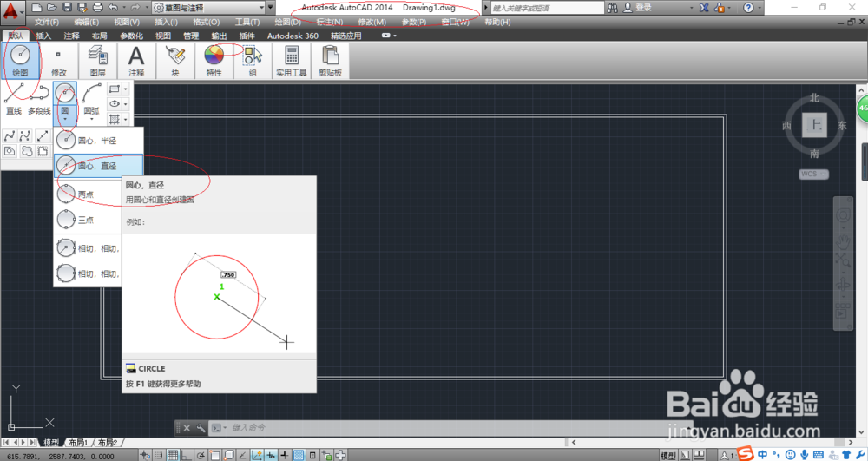Toggle the 模型 model space button
The height and width of the screenshot is (461, 868).
point(668,456)
